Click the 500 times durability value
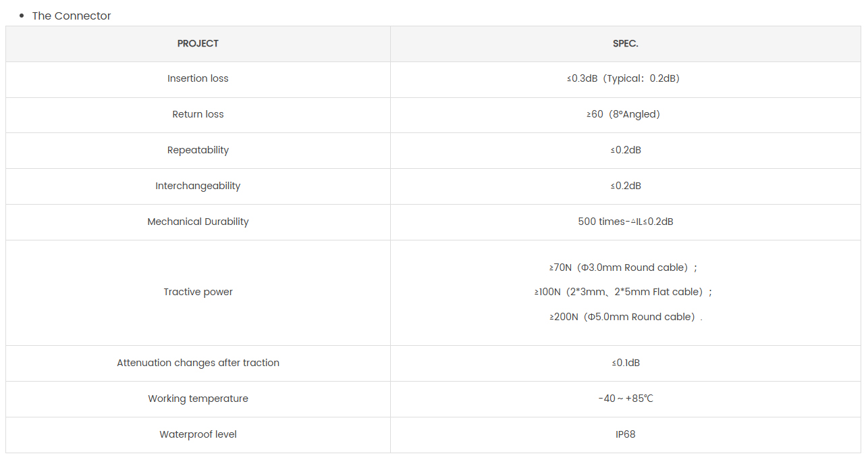Viewport: 868px width, 460px height. tap(626, 222)
